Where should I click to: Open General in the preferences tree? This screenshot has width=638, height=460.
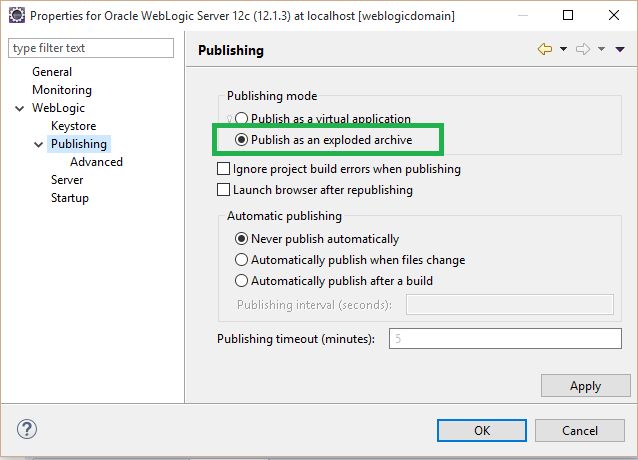click(x=52, y=72)
